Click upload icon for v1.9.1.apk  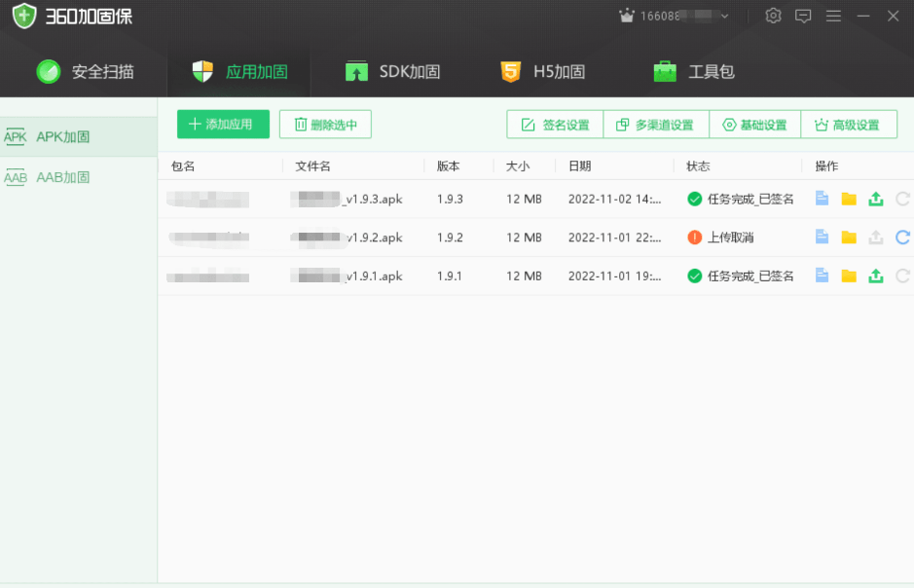(x=875, y=276)
